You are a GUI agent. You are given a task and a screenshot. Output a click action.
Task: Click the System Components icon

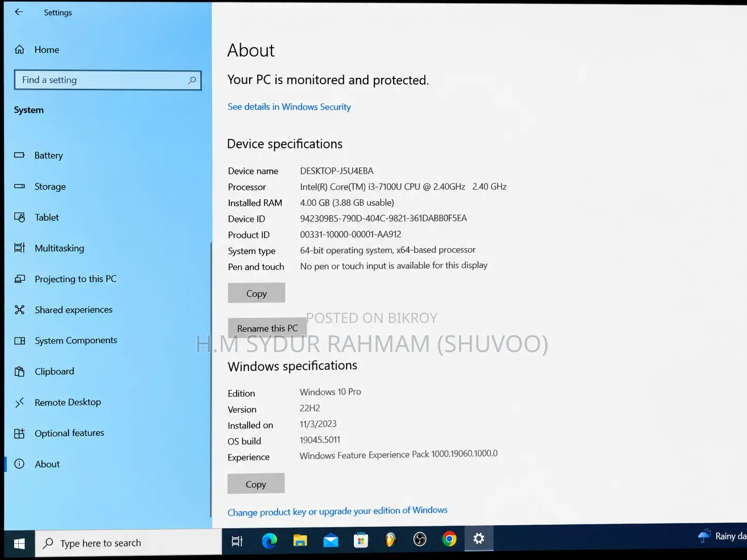point(20,340)
